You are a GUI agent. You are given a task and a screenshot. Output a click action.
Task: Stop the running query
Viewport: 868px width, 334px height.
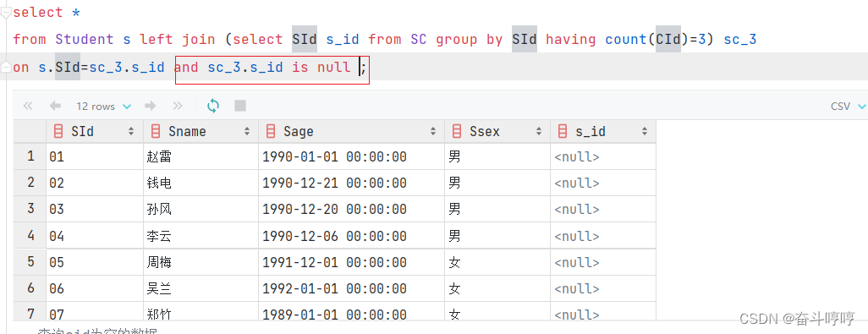(240, 106)
